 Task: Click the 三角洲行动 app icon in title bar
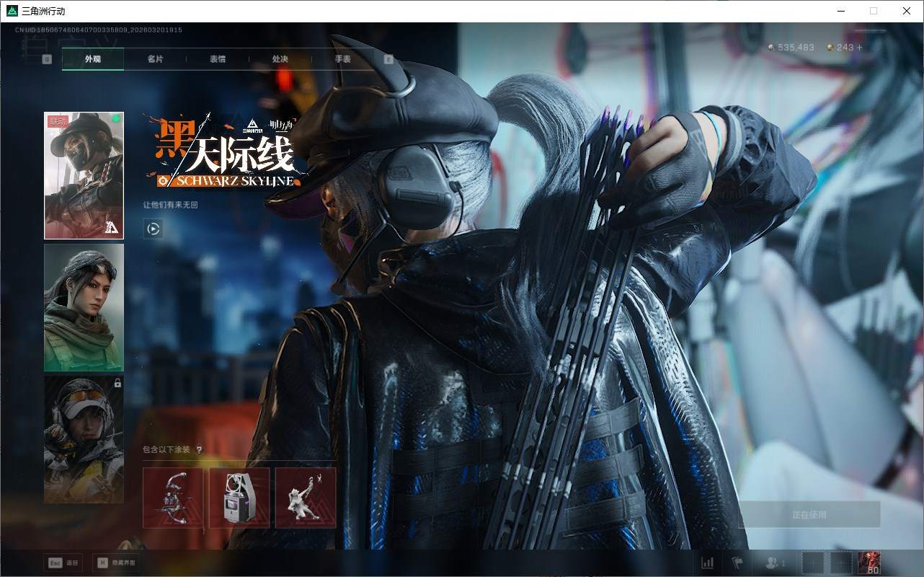12,11
